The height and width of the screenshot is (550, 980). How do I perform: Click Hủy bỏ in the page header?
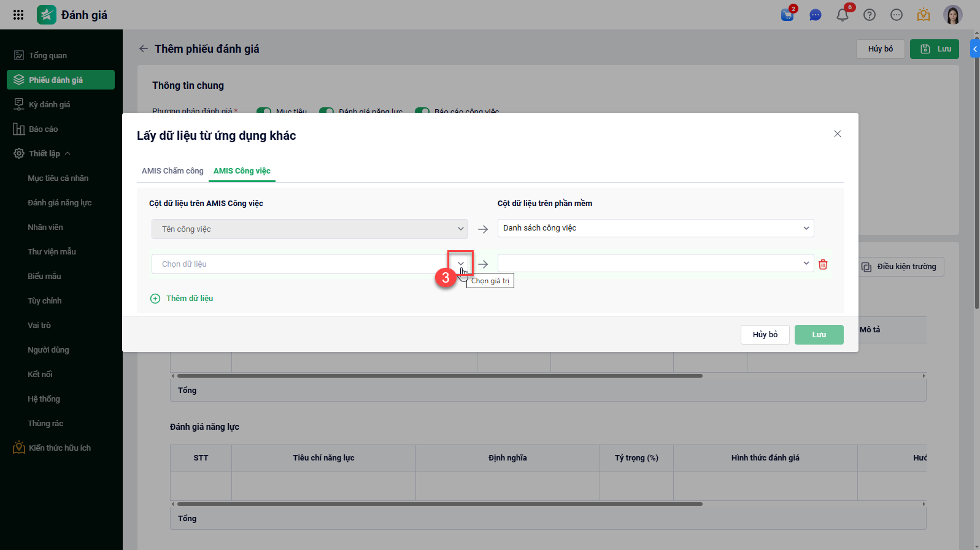click(x=881, y=49)
